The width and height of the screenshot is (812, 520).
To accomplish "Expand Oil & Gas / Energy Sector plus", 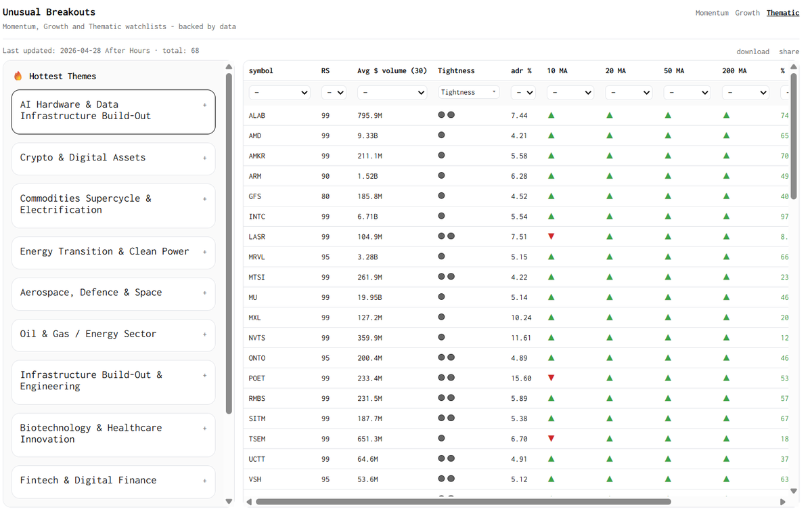I will pyautogui.click(x=205, y=334).
